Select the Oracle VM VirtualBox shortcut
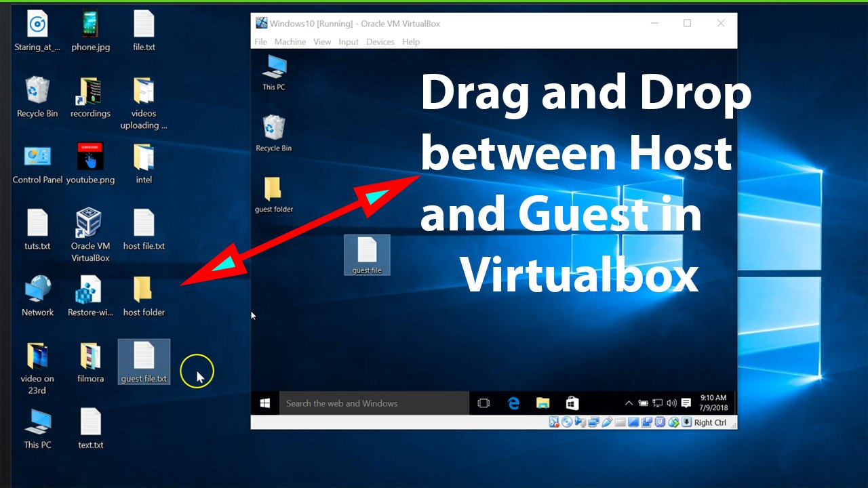868x488 pixels. click(x=91, y=236)
